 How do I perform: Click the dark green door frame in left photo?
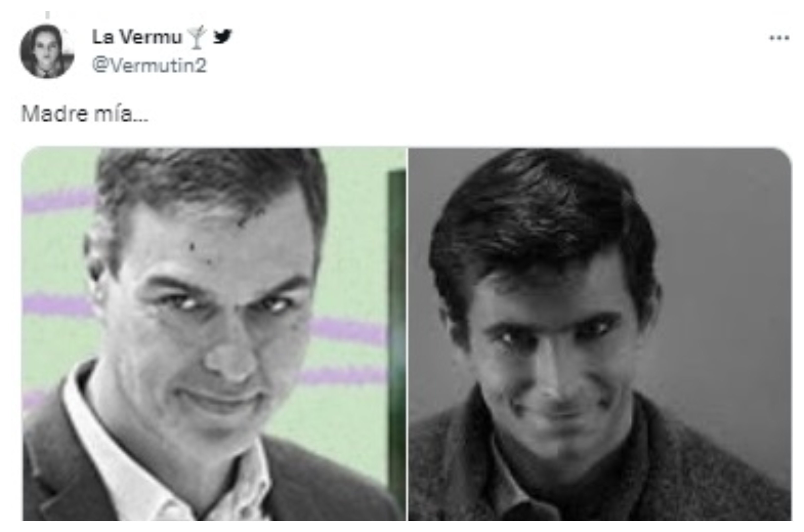point(396,339)
